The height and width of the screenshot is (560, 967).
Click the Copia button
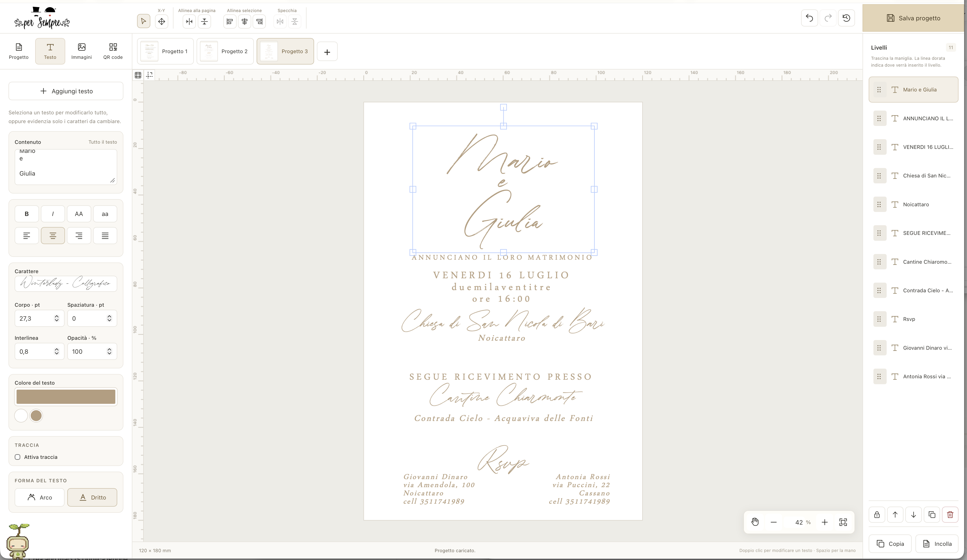[x=890, y=543]
